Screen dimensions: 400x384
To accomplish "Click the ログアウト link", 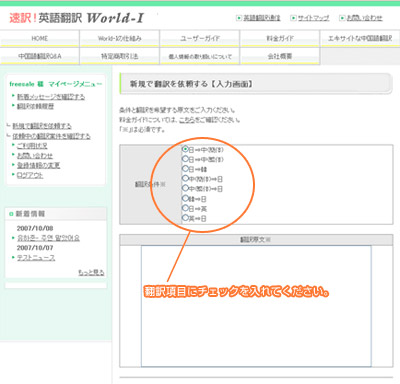I will (30, 175).
